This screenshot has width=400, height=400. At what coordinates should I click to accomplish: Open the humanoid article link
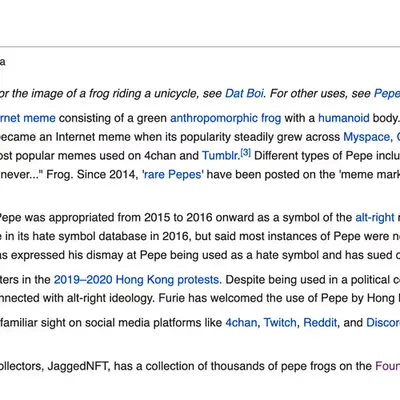click(x=344, y=118)
